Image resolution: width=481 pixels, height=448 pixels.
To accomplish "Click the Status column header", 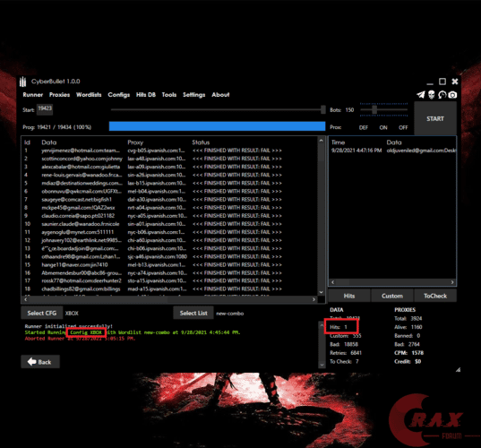I will point(201,142).
